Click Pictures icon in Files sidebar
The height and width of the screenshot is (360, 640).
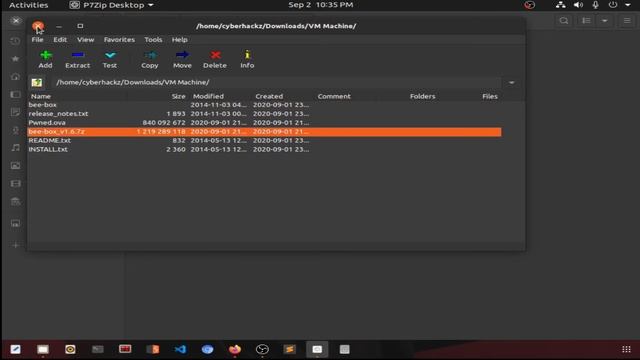pyautogui.click(x=15, y=166)
